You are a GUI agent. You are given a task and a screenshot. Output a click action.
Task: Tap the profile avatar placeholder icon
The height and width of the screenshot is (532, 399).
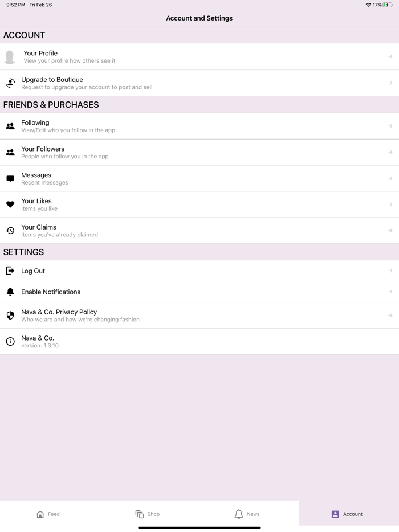click(10, 57)
